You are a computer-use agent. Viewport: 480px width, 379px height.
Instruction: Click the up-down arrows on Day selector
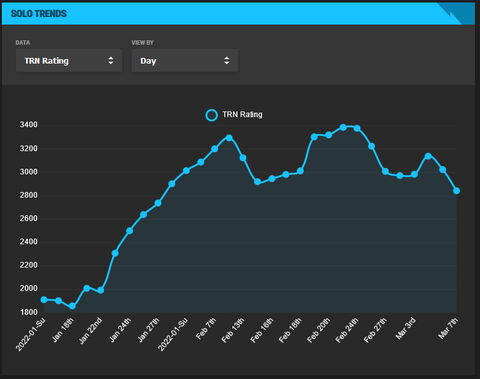coord(227,61)
